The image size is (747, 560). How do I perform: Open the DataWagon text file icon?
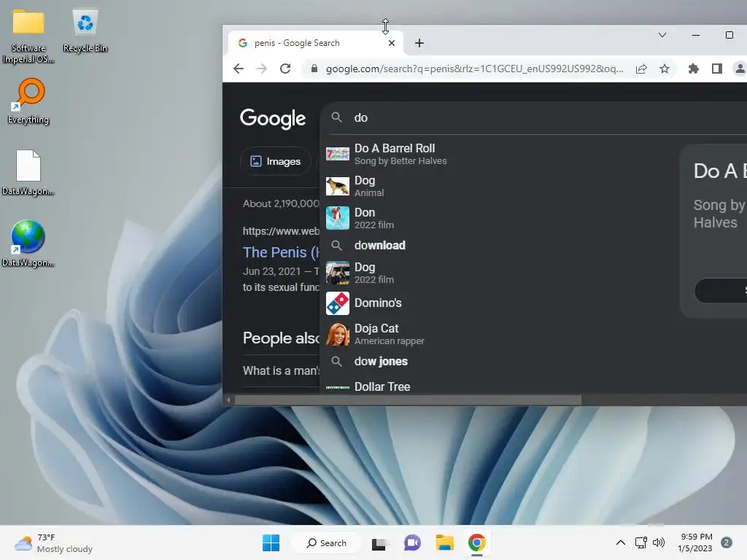tap(28, 172)
